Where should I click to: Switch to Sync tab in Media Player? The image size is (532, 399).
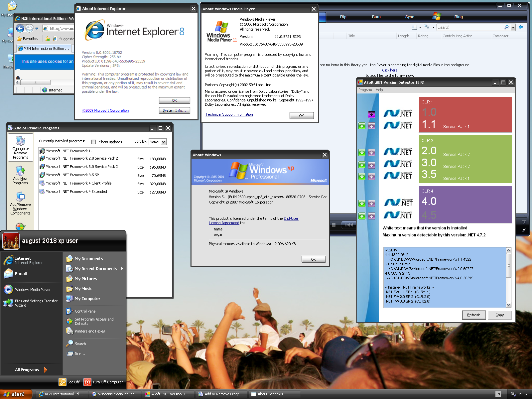point(410,17)
